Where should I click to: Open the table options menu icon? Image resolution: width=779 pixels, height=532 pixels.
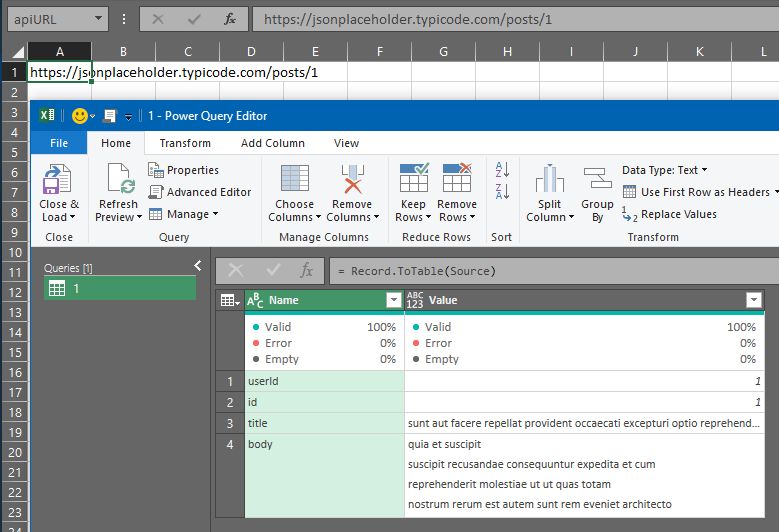coord(230,300)
